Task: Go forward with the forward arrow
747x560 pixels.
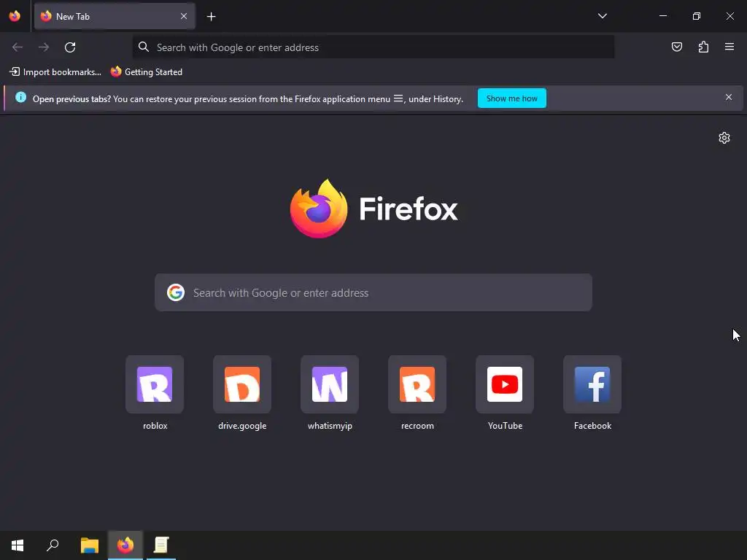Action: click(x=44, y=47)
